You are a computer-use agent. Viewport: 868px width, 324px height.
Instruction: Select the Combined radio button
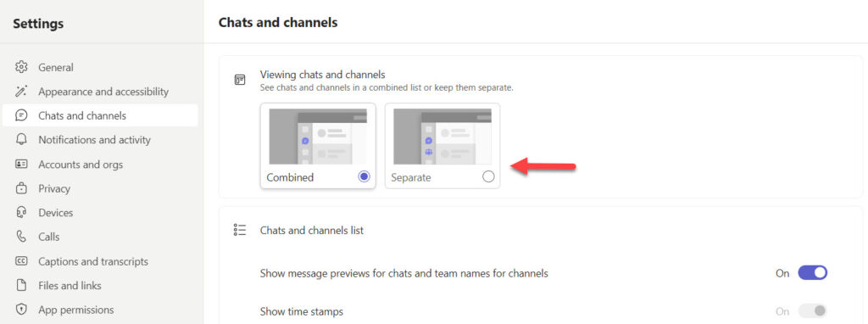pyautogui.click(x=364, y=176)
